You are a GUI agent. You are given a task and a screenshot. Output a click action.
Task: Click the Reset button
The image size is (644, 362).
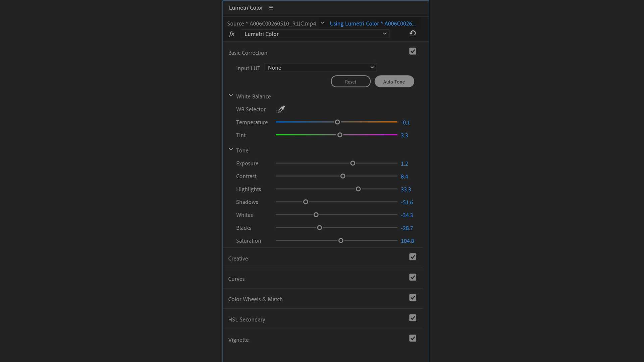coord(351,81)
